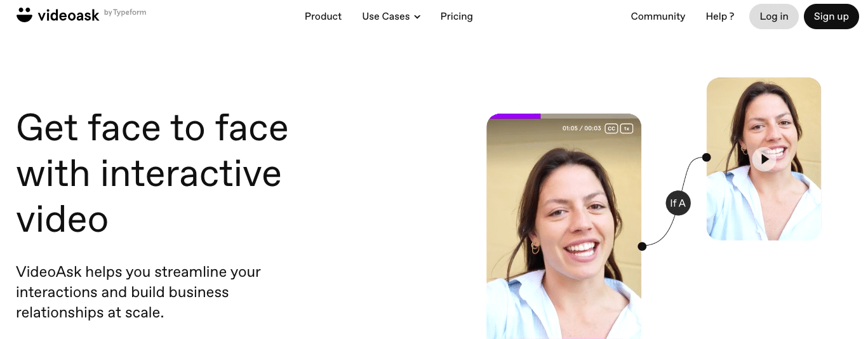Open the Pricing page link

pyautogui.click(x=457, y=17)
